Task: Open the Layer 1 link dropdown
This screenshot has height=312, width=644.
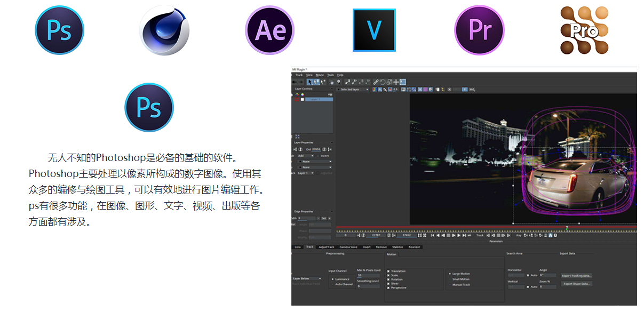Action: click(x=306, y=173)
